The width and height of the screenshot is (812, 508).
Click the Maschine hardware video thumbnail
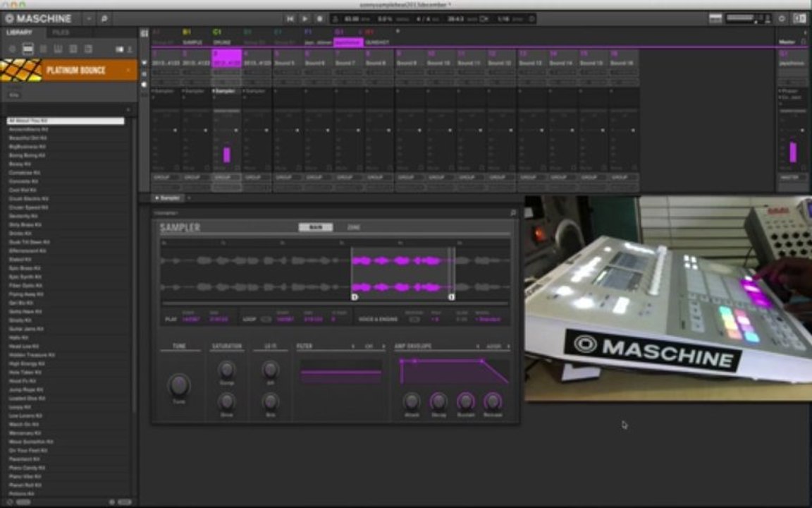point(668,298)
